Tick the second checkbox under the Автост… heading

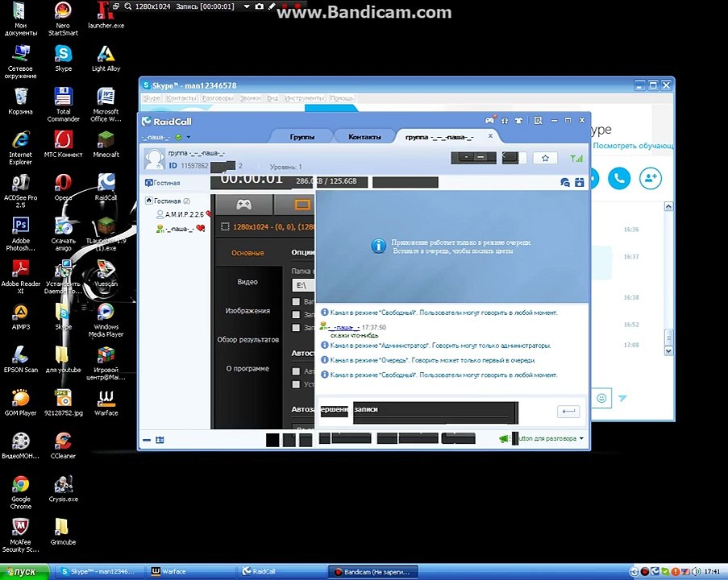point(296,384)
